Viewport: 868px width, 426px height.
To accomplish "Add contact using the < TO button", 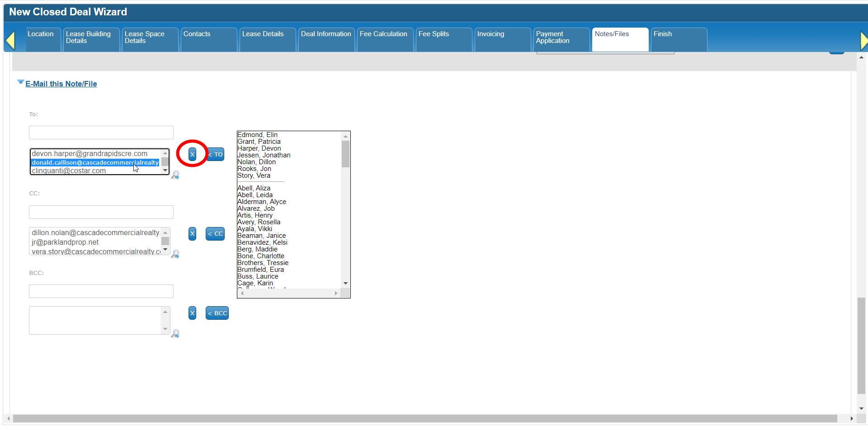I will pos(216,154).
